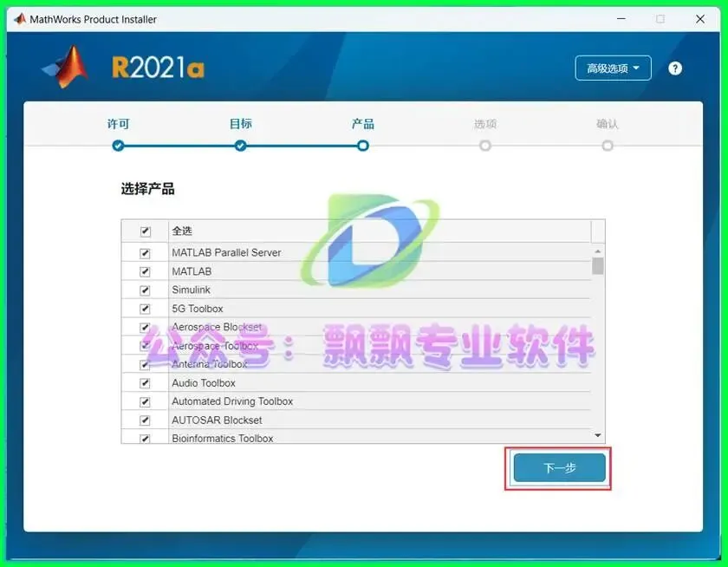The width and height of the screenshot is (728, 567).
Task: Click the MATLAB logo in the header
Action: (65, 68)
